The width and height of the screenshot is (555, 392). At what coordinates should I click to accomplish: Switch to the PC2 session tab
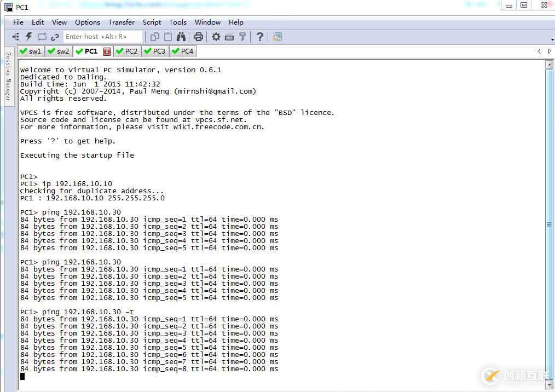coord(127,51)
